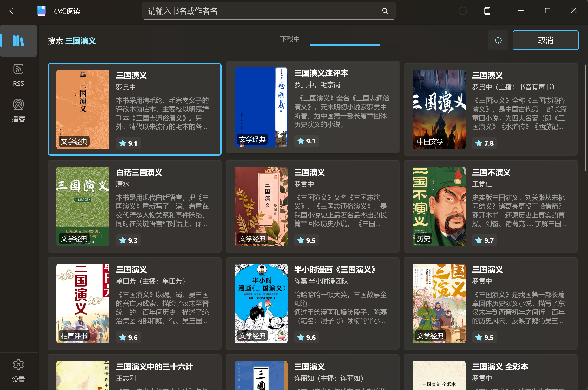Click the 9.6 rating on 单田芳 card

tap(128, 337)
